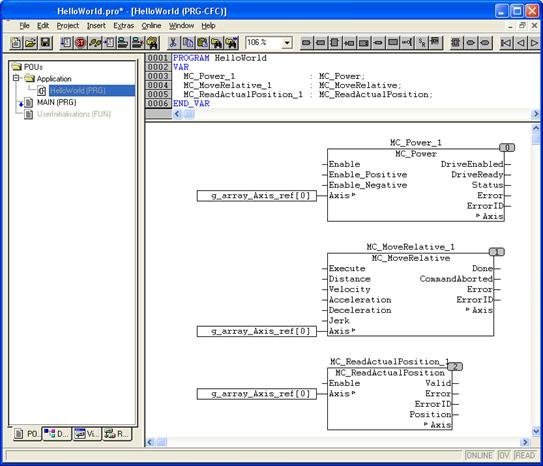
Task: Click the g_array_Axis_ref[0] input of MC_MoveRelative
Action: (x=257, y=331)
